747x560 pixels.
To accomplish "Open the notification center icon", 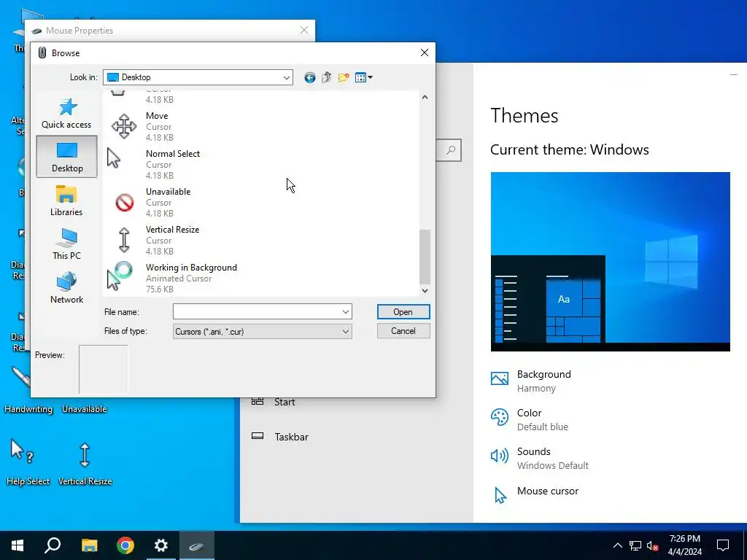I will 723,545.
